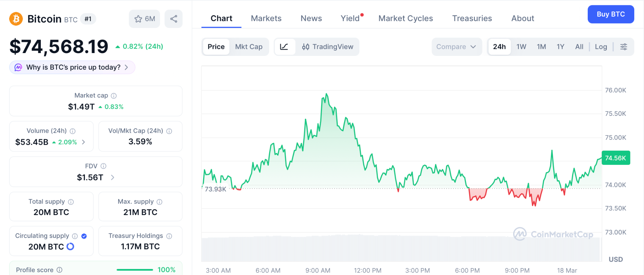Toggle the Log scale option
The width and height of the screenshot is (644, 275).
tap(601, 47)
